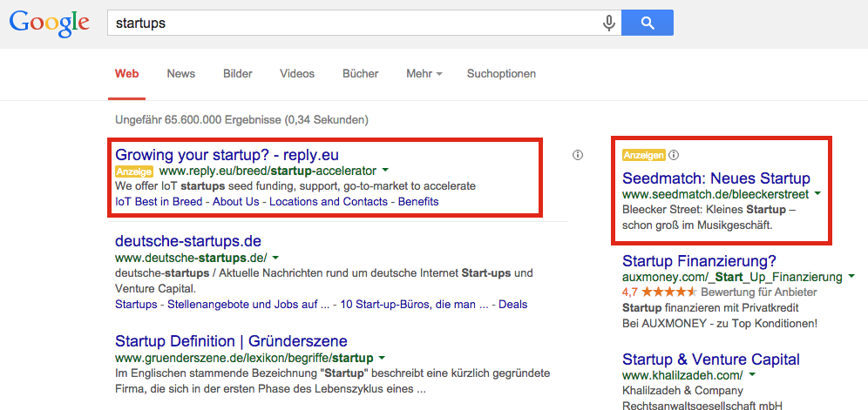Open 'Startup Finanzierung?' ad title
The width and height of the screenshot is (868, 410).
tap(699, 260)
